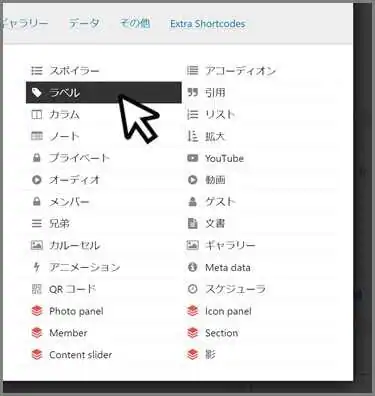Pick the オーディオ shortcode
Image resolution: width=375 pixels, height=396 pixels.
[x=104, y=180]
